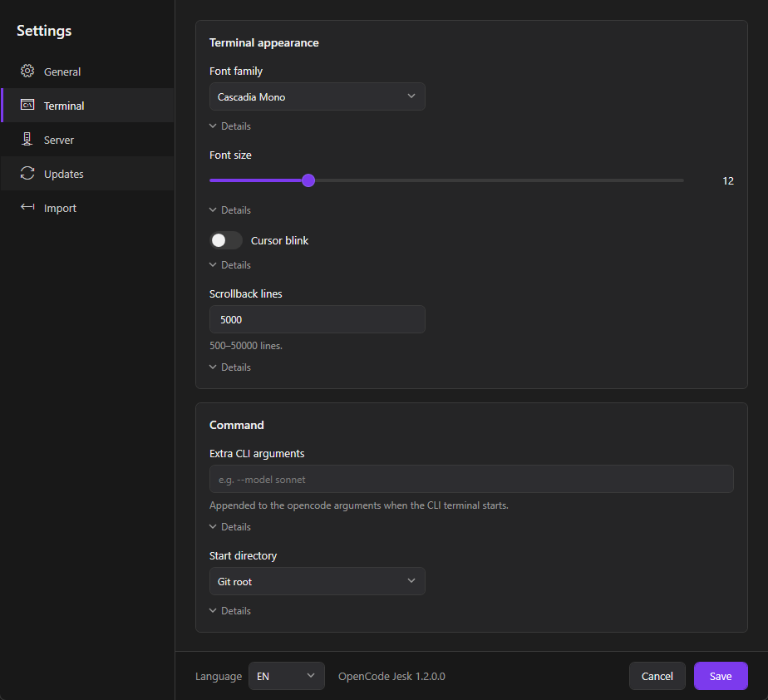This screenshot has height=700, width=768.
Task: Click the Save button
Action: [721, 676]
